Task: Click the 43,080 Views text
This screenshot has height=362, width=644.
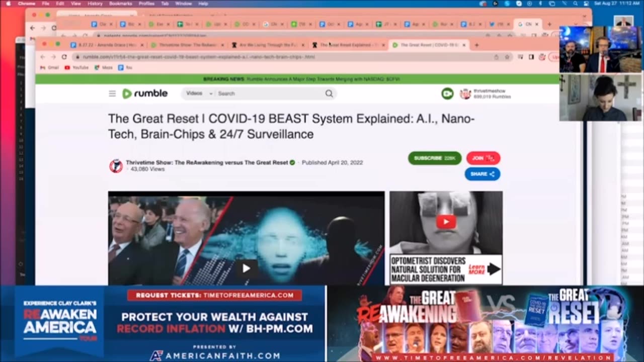Action: [148, 169]
